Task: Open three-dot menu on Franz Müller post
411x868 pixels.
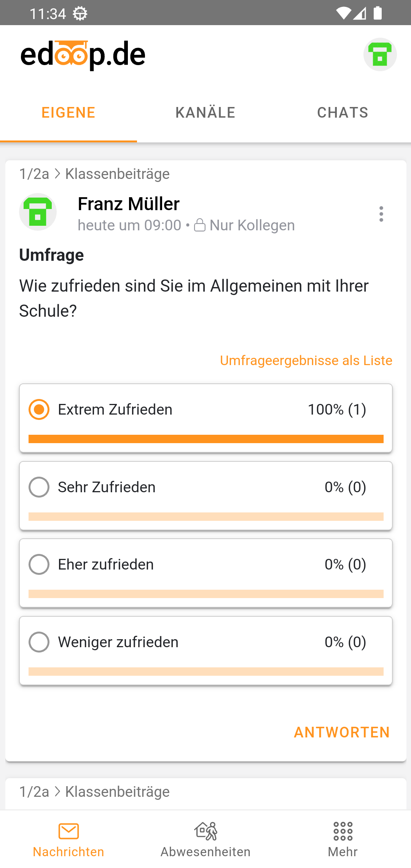Action: coord(381,214)
